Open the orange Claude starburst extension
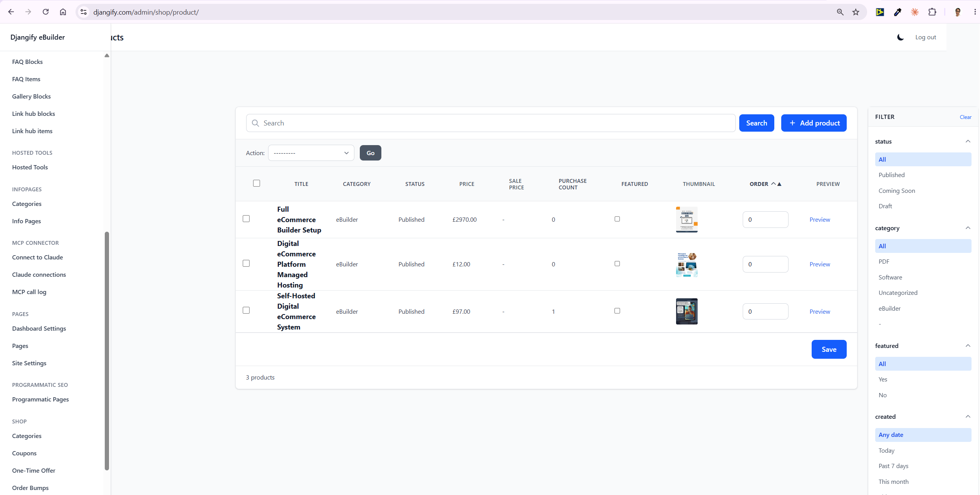 pos(915,12)
